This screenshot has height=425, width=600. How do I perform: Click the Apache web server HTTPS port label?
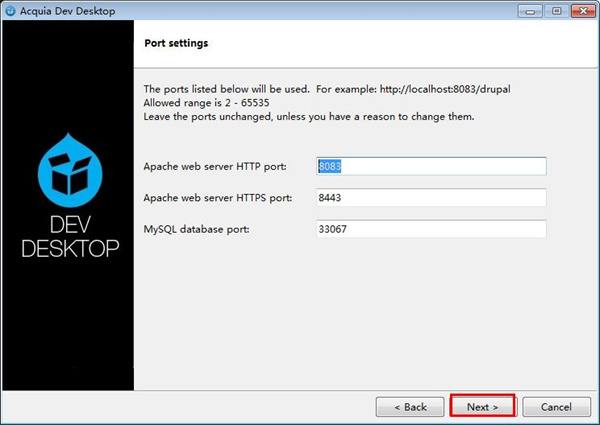pos(218,198)
